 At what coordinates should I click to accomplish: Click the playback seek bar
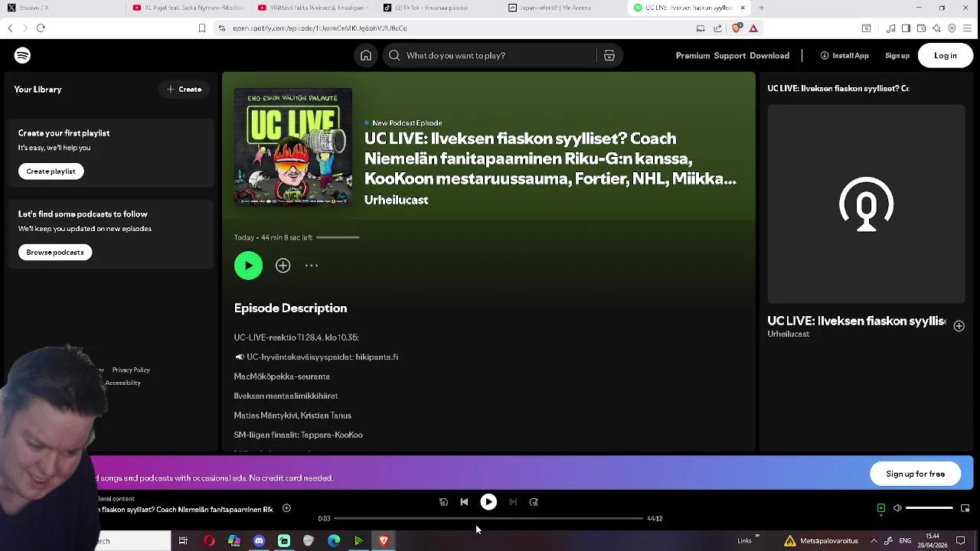[x=488, y=518]
